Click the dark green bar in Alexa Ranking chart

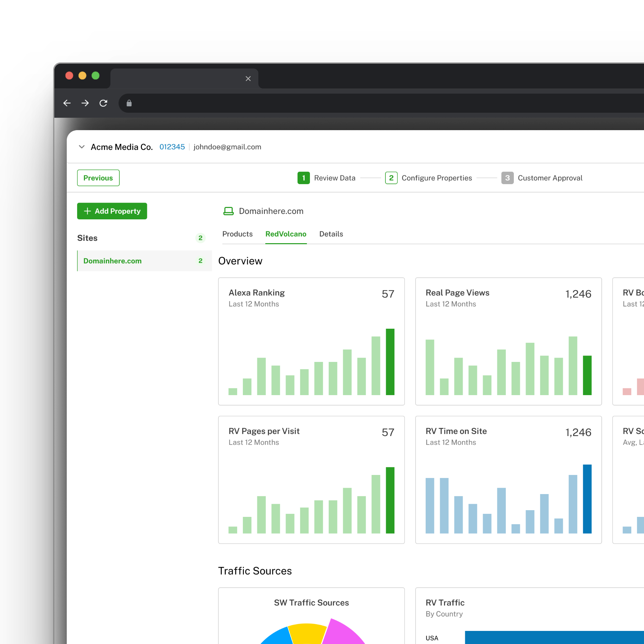tap(390, 362)
